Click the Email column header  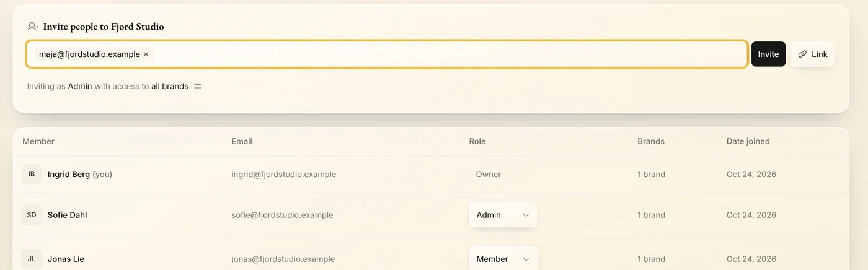[242, 141]
